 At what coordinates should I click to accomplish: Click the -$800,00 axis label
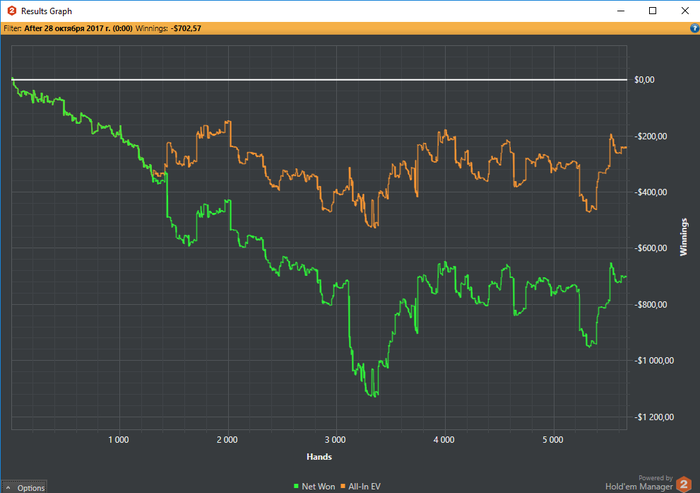pos(651,305)
